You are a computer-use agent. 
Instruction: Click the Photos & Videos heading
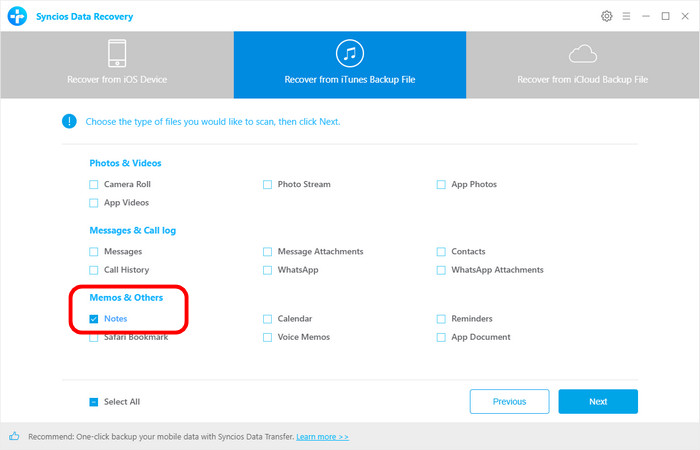click(x=125, y=163)
